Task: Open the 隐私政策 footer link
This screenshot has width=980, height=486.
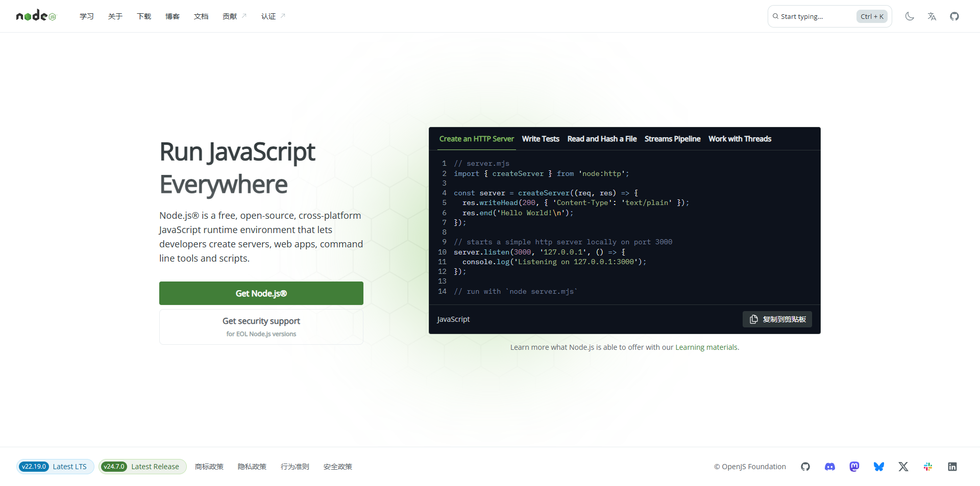Action: 252,467
